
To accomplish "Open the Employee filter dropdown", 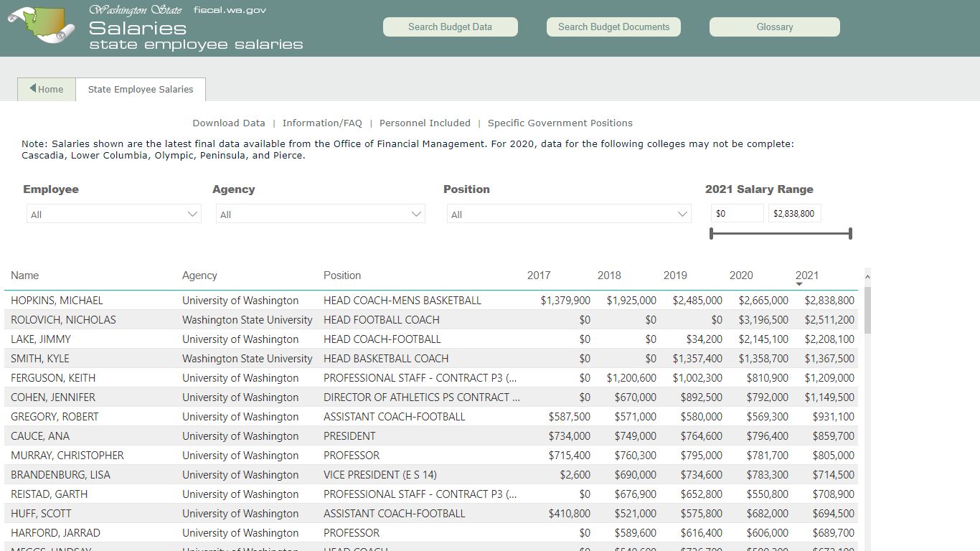I will [114, 214].
